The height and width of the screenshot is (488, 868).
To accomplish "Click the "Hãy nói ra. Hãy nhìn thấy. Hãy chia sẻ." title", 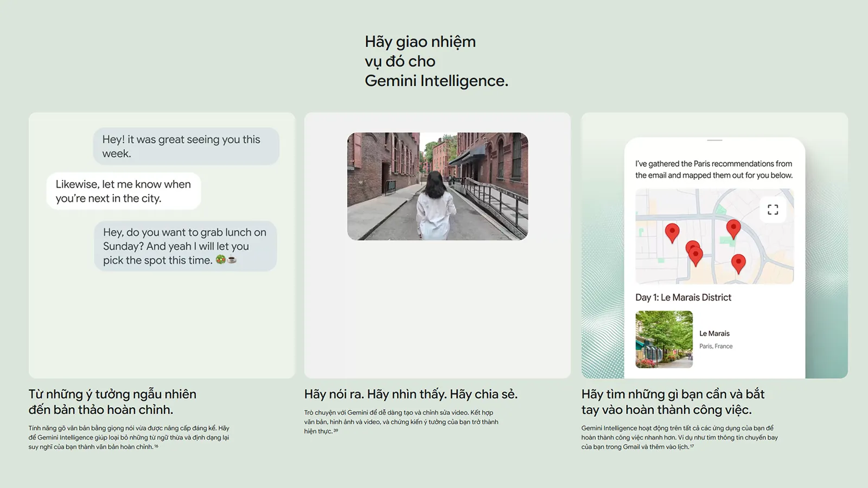I will (x=411, y=394).
